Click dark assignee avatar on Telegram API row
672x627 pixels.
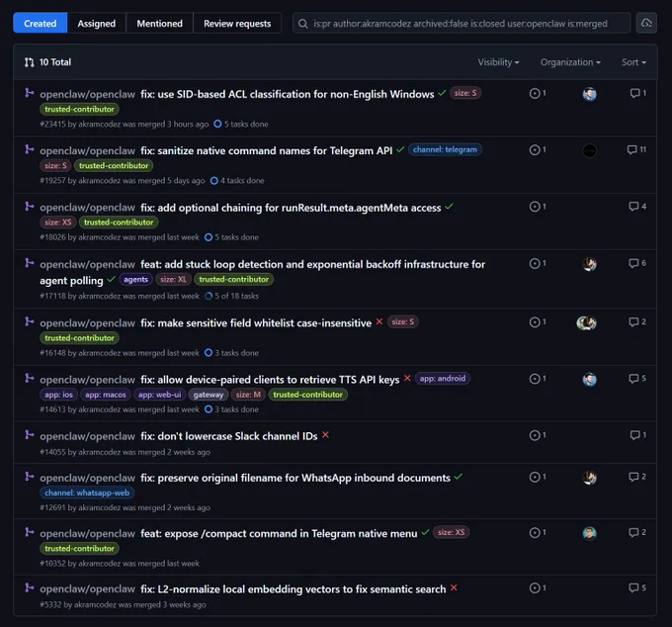click(589, 150)
